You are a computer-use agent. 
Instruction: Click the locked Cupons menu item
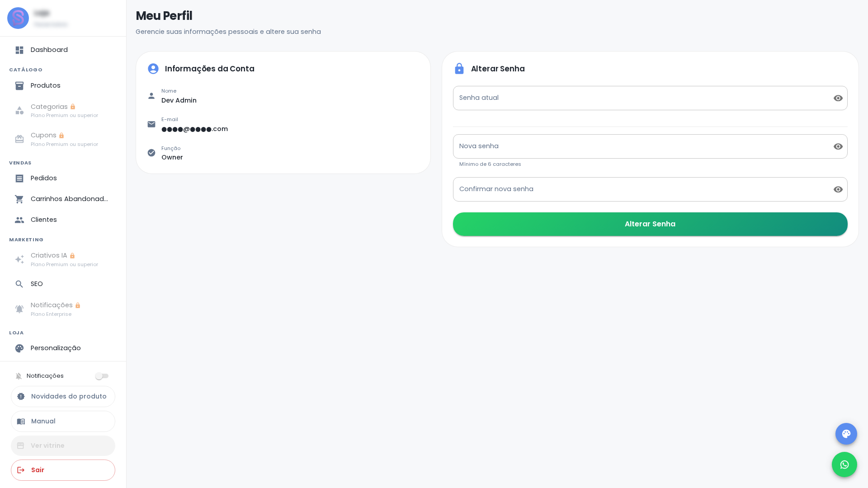[x=63, y=139]
